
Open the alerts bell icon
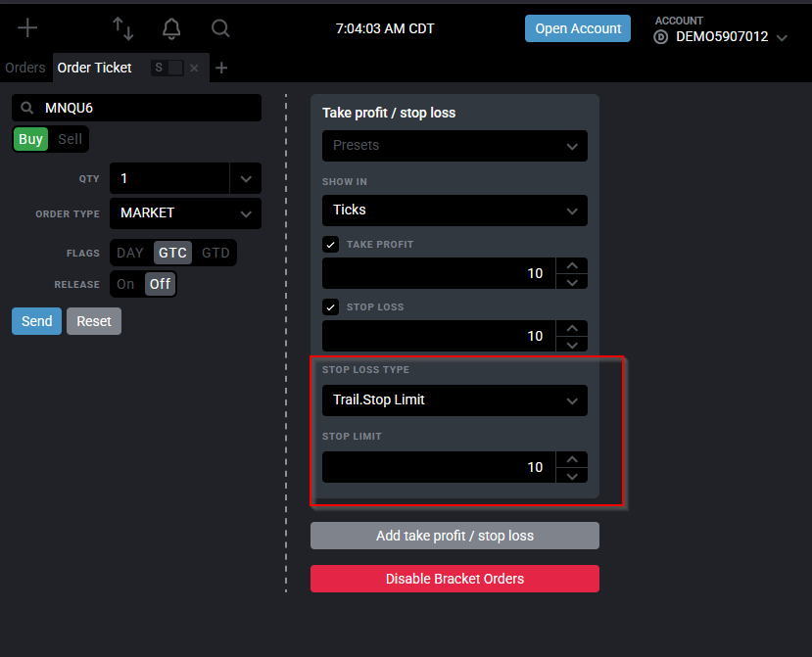(x=171, y=28)
